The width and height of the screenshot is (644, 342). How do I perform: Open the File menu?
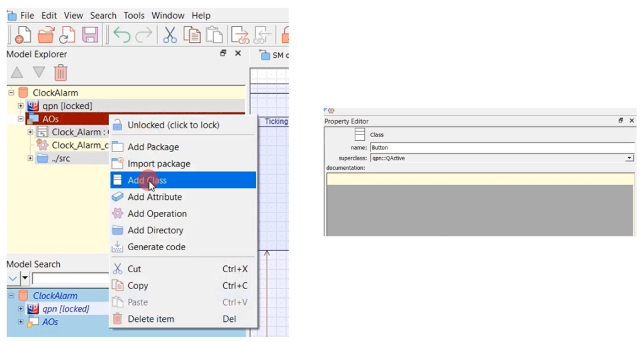click(27, 16)
